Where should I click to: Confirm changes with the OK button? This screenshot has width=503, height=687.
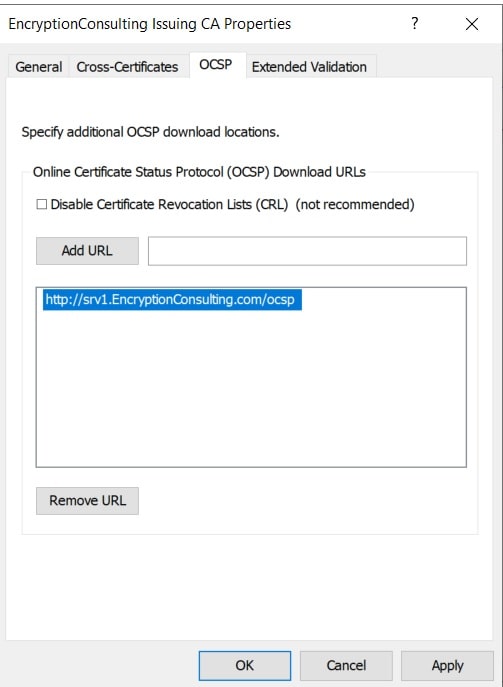click(x=244, y=666)
